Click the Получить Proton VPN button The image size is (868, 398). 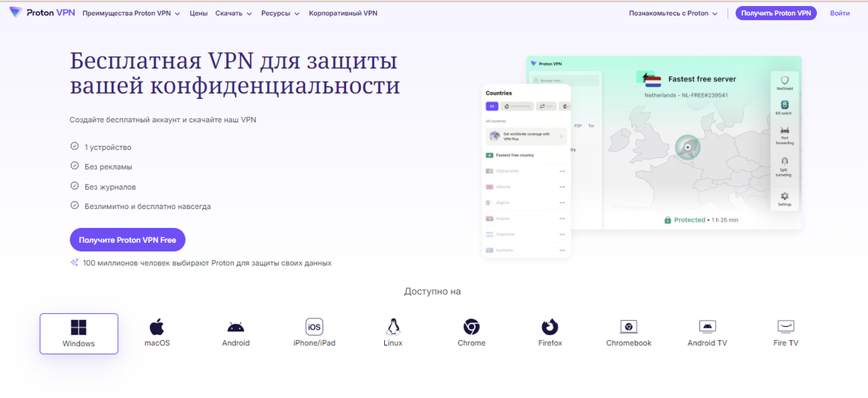point(776,13)
